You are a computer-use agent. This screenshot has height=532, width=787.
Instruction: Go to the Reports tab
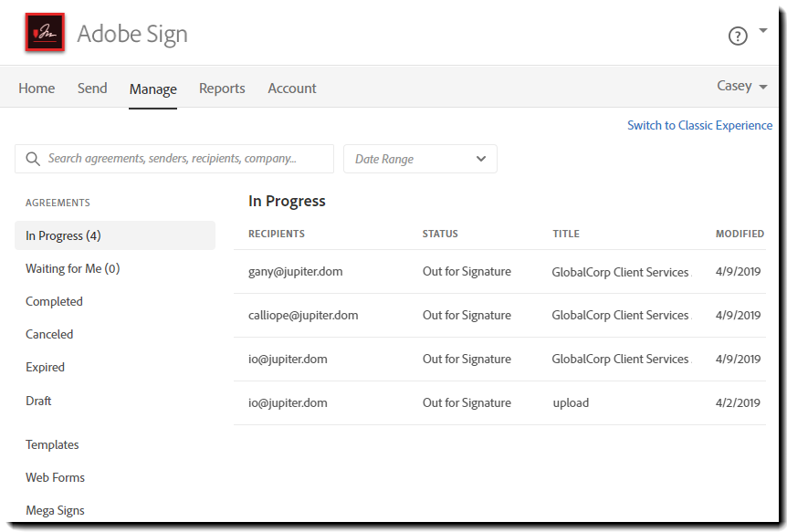(222, 89)
